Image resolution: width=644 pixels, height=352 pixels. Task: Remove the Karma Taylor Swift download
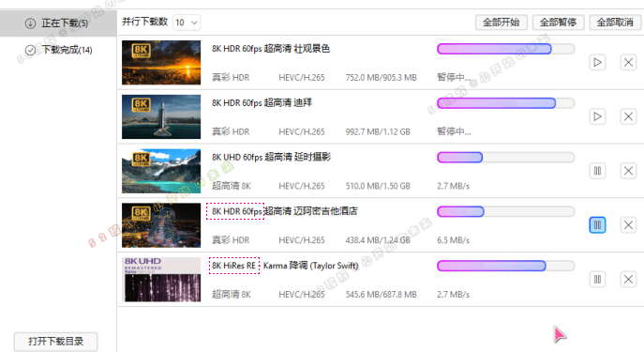tap(628, 280)
